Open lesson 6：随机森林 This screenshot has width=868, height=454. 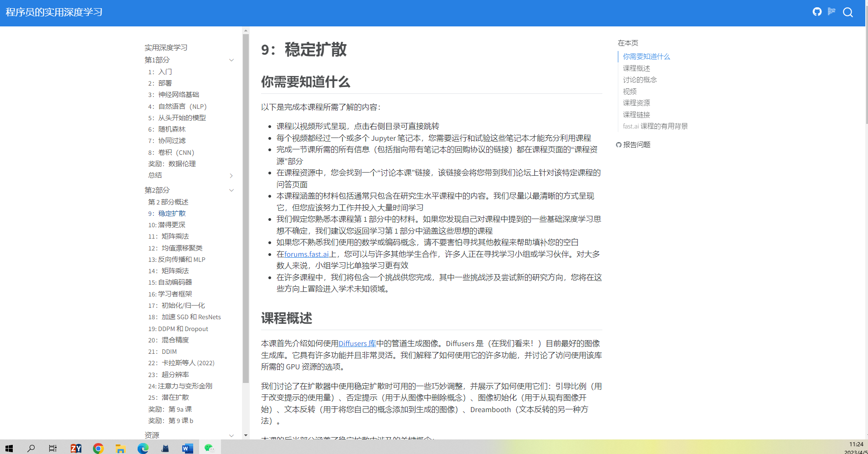[167, 129]
